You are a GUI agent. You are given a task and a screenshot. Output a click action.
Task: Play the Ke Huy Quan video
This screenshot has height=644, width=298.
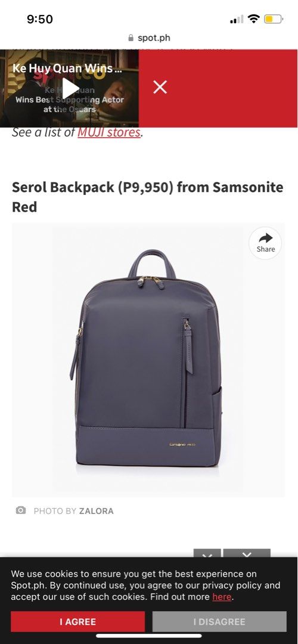point(70,88)
